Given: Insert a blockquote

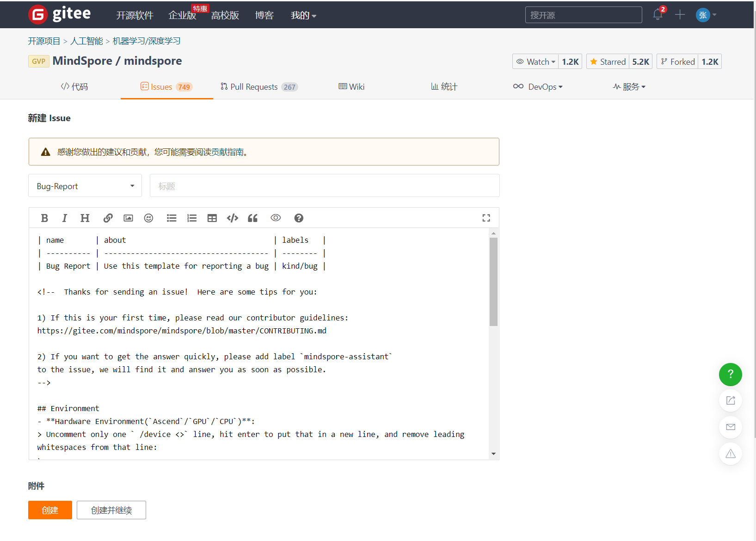Looking at the screenshot, I should pos(252,218).
